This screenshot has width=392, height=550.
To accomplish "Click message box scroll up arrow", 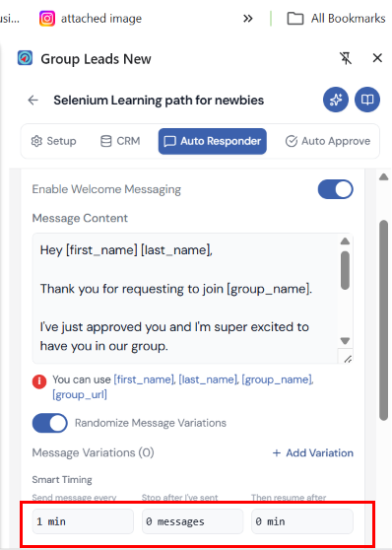I will click(x=345, y=241).
